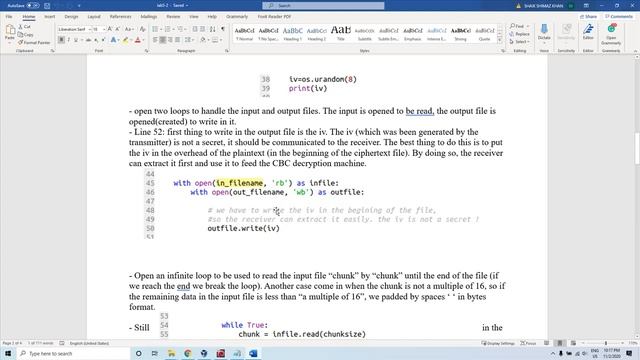The width and height of the screenshot is (640, 360).
Task: Switch to the Design ribbon tab
Action: (71, 17)
